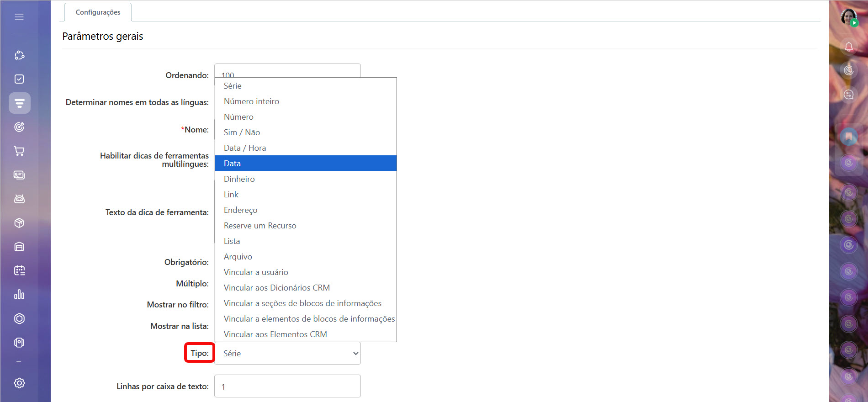Click the tasks checkmark icon in the sidebar
Screen dimensions: 868x402
coord(19,79)
